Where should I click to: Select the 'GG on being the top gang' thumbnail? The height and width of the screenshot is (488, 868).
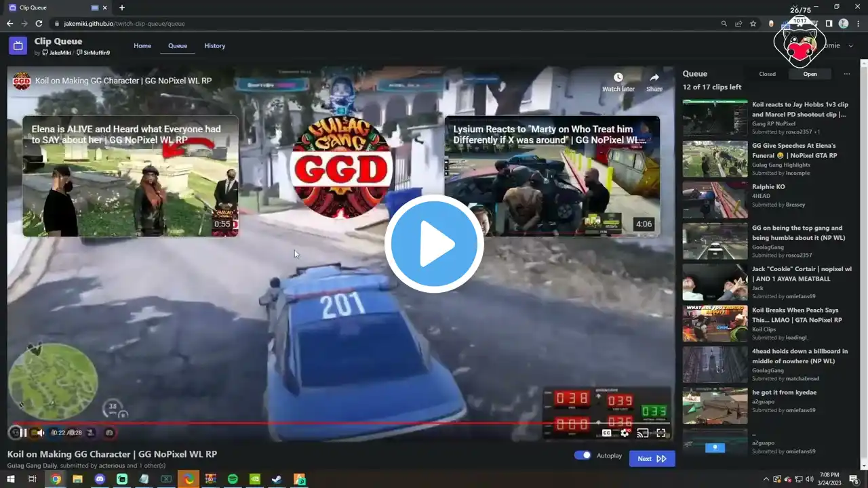[715, 241]
